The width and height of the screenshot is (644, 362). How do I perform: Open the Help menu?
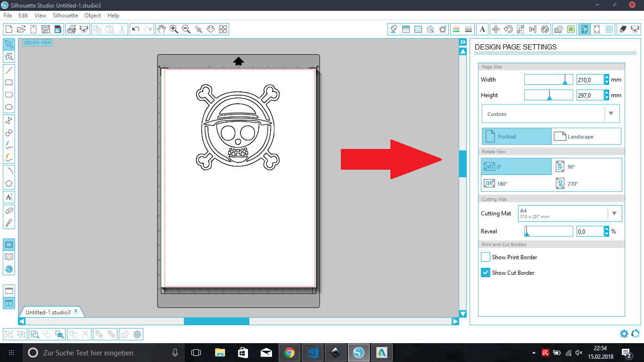[x=113, y=16]
